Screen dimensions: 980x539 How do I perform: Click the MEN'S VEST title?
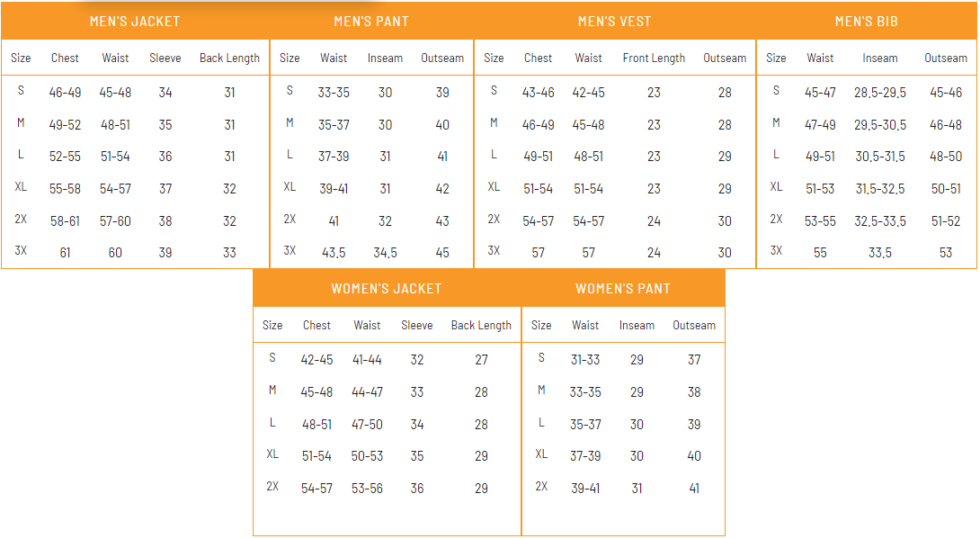pos(614,22)
